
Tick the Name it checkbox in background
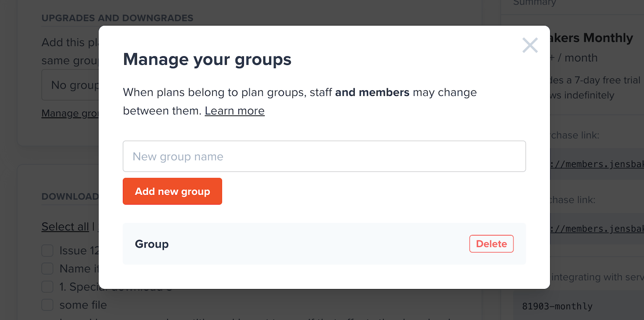pyautogui.click(x=47, y=269)
